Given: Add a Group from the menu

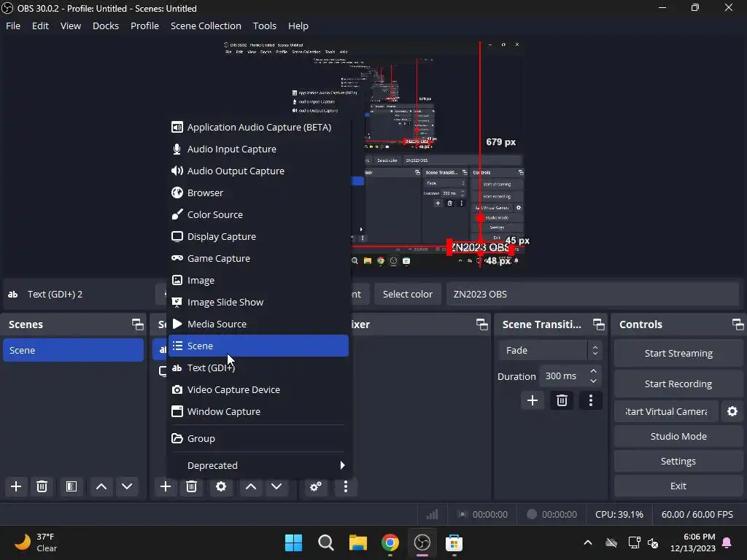Looking at the screenshot, I should [x=259, y=438].
